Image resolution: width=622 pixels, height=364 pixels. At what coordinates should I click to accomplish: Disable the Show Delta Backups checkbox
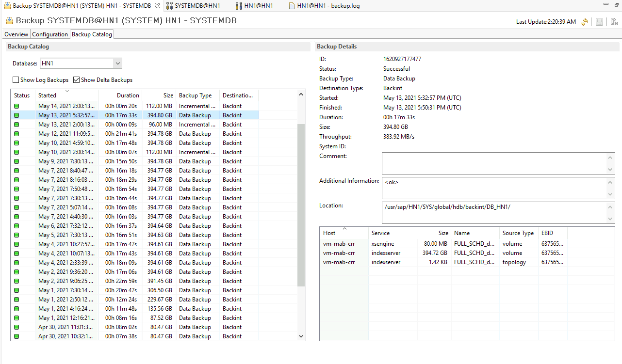pyautogui.click(x=76, y=79)
